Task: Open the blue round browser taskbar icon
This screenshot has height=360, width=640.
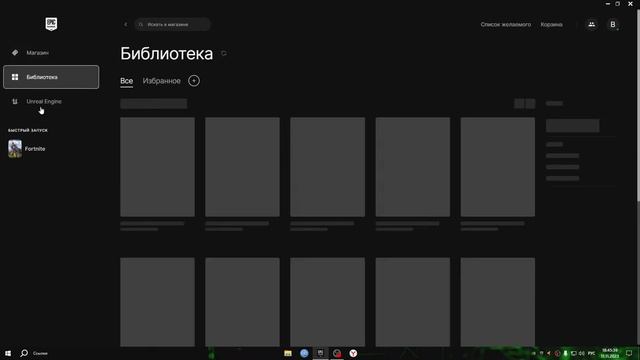Action: (304, 353)
